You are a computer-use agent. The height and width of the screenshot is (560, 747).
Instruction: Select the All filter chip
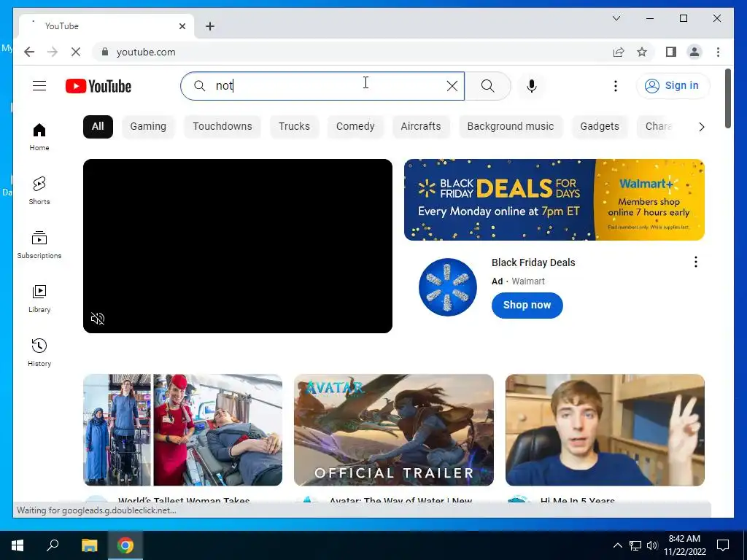click(x=98, y=127)
